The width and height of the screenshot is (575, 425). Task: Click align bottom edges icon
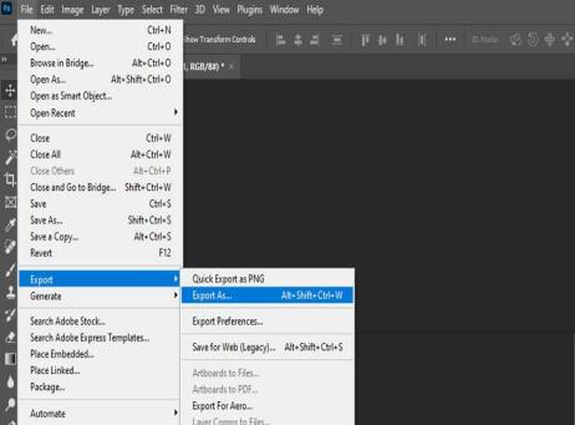coord(400,40)
